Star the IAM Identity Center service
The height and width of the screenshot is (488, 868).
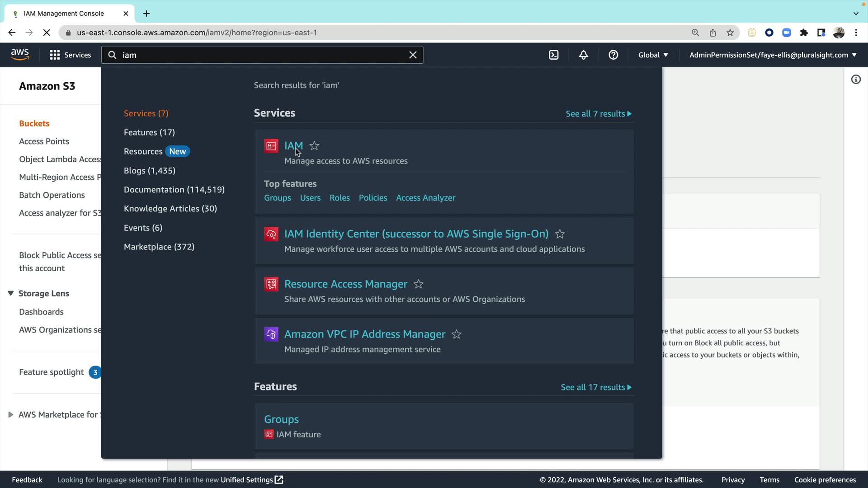(560, 234)
